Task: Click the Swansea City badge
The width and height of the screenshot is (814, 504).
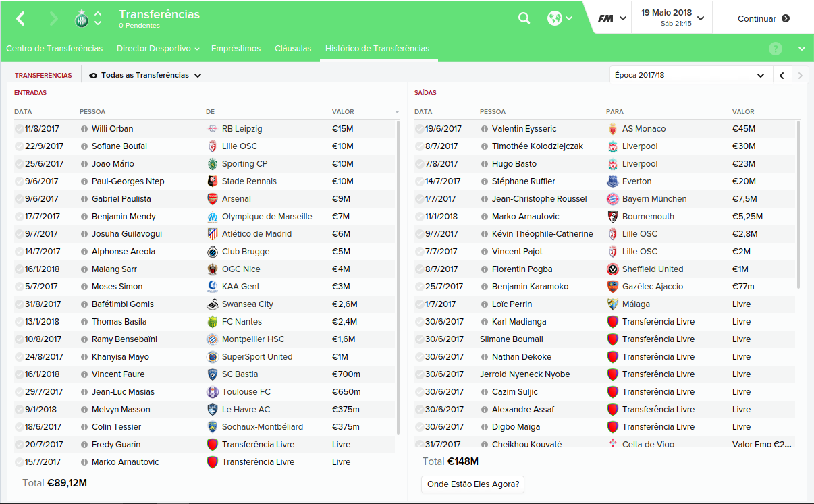Action: pyautogui.click(x=213, y=304)
